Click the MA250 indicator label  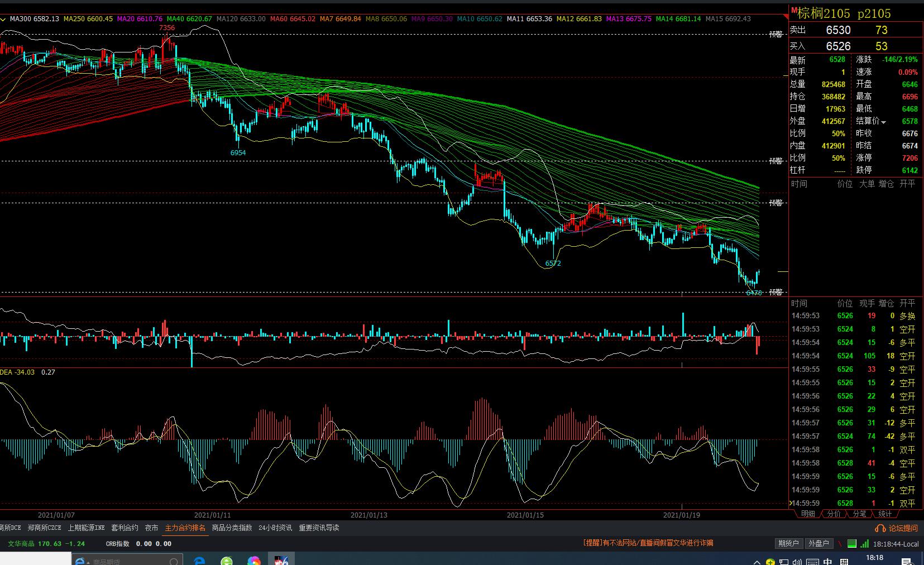88,19
